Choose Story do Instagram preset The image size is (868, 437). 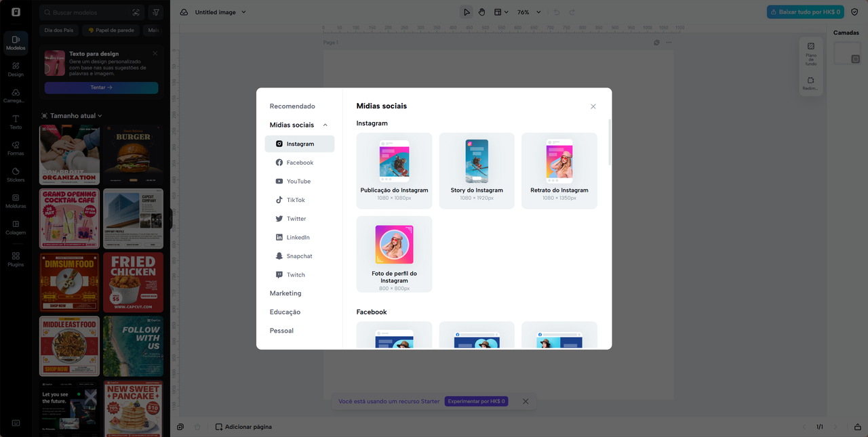click(477, 171)
